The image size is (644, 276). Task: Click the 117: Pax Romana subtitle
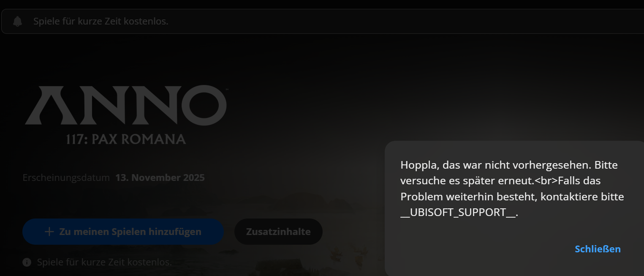point(126,139)
